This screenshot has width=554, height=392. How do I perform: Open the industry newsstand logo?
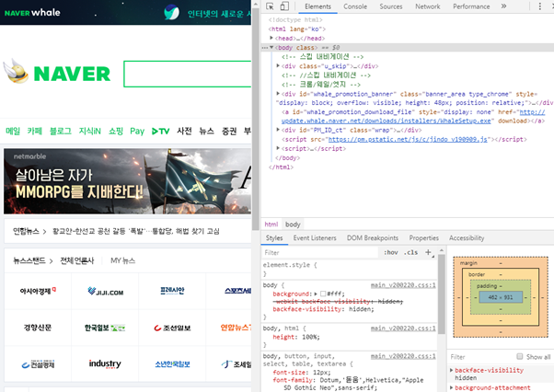[x=105, y=363]
